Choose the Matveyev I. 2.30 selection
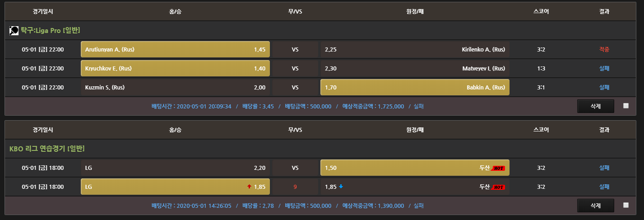 [x=415, y=69]
